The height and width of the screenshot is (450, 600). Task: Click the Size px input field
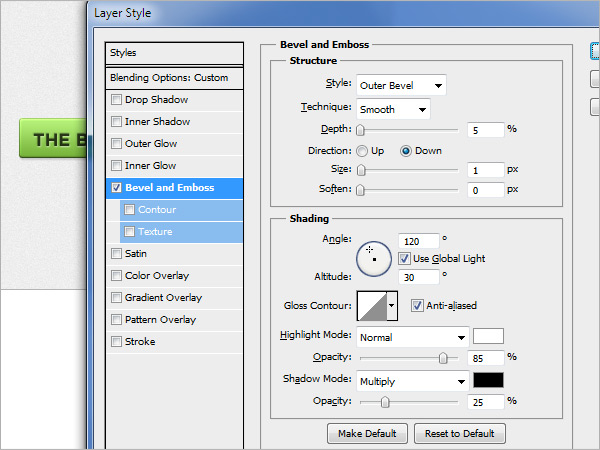click(x=486, y=170)
